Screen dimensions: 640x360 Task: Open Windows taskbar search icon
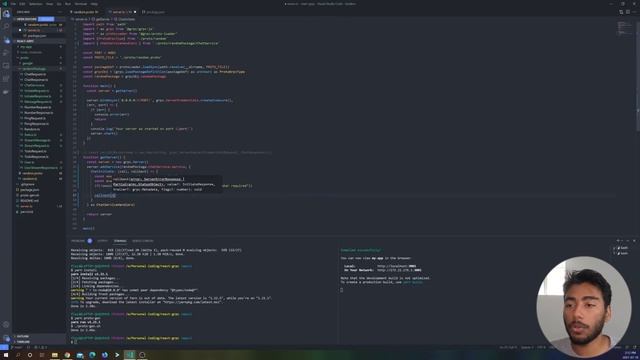pos(18,355)
